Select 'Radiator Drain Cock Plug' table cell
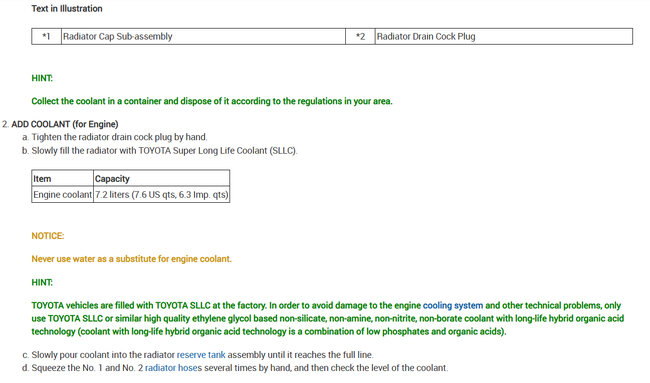Image resolution: width=650 pixels, height=383 pixels. (x=504, y=36)
